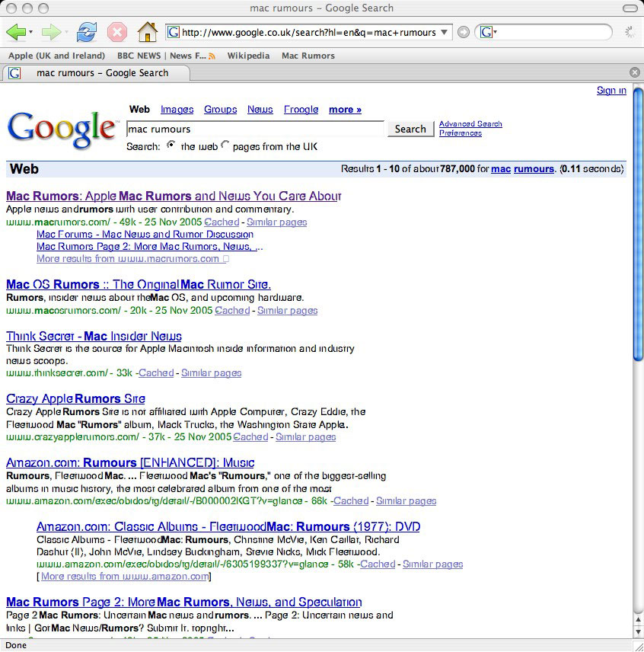Open Cached link for thinksecret.com
This screenshot has width=644, height=652.
coord(156,373)
